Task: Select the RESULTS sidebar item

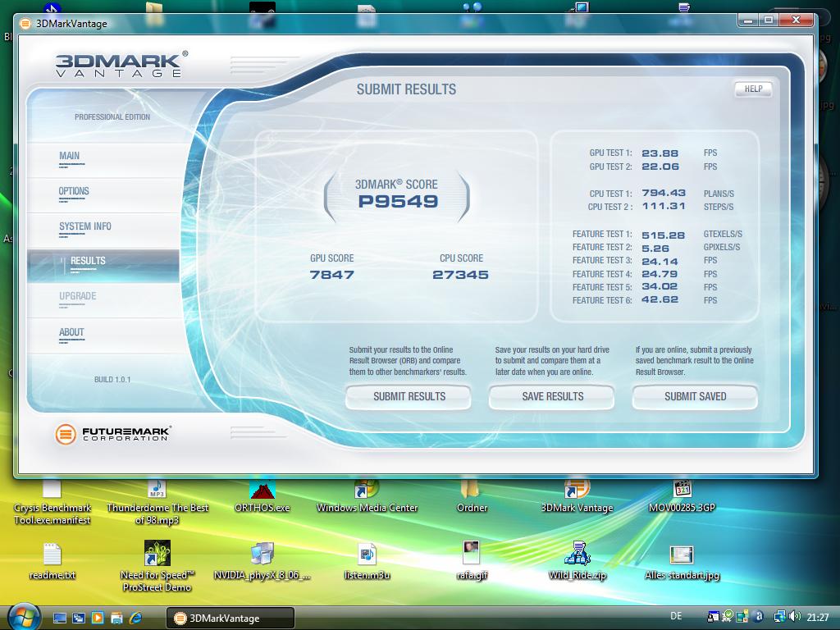Action: pyautogui.click(x=103, y=265)
